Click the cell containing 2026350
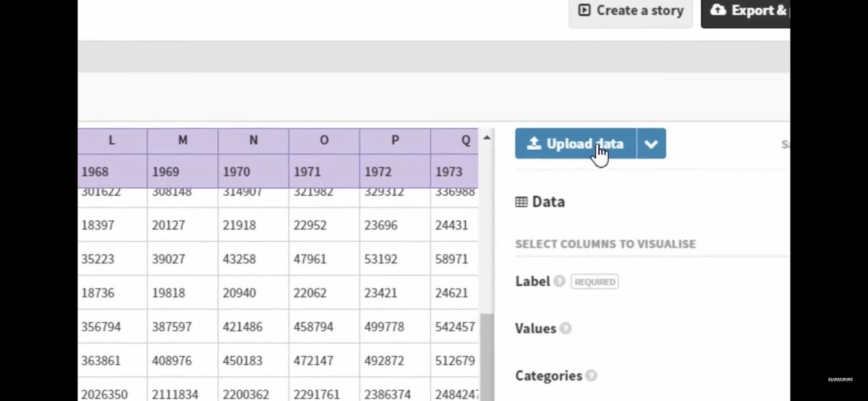 coord(112,389)
